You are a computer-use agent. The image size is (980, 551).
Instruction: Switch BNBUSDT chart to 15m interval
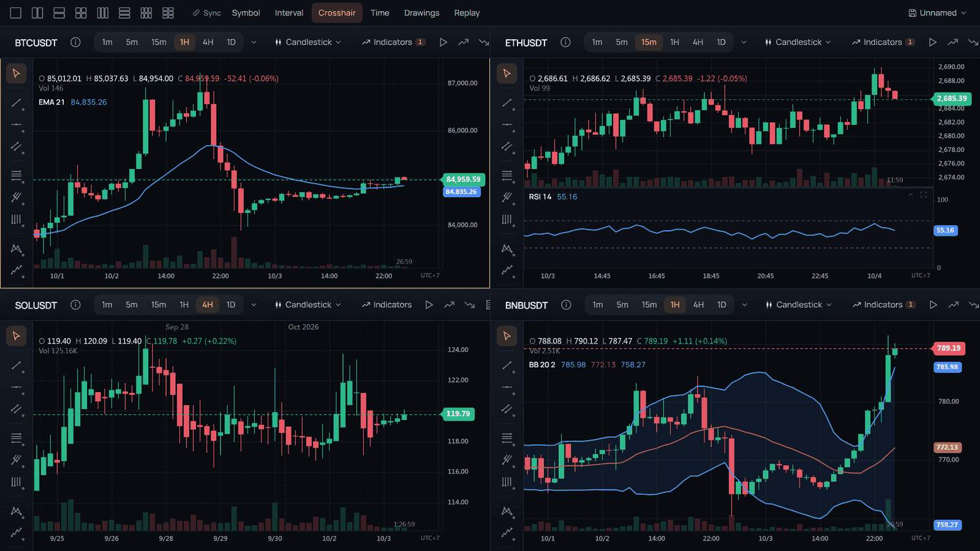coord(649,305)
